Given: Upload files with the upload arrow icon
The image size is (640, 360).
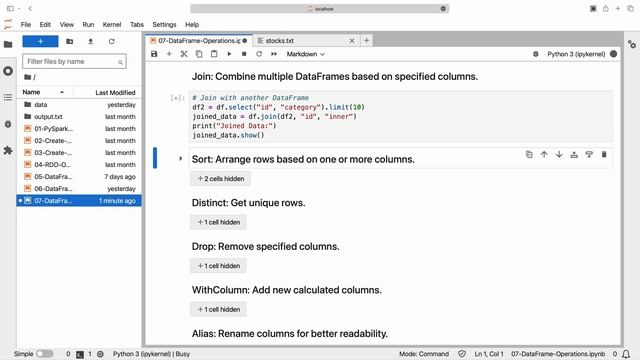Looking at the screenshot, I should (91, 42).
